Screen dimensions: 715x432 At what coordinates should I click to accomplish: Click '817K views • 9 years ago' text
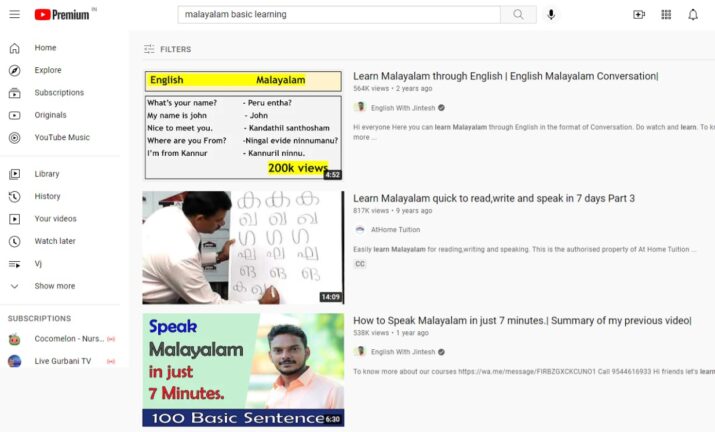click(393, 211)
